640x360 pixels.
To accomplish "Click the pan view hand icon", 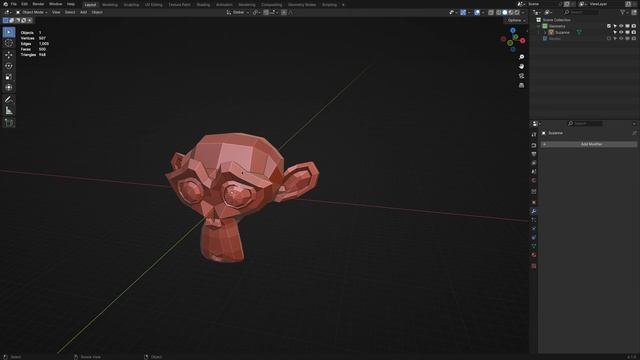I will (x=521, y=66).
